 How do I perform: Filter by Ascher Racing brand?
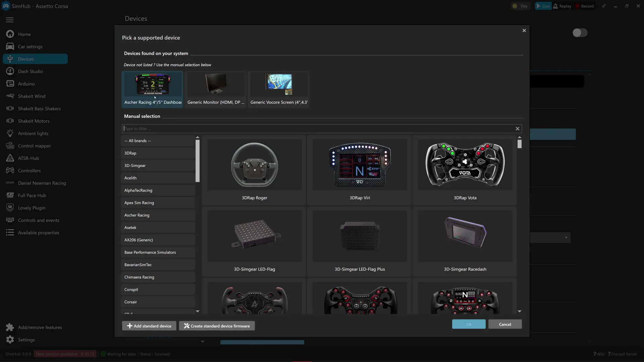pos(158,215)
